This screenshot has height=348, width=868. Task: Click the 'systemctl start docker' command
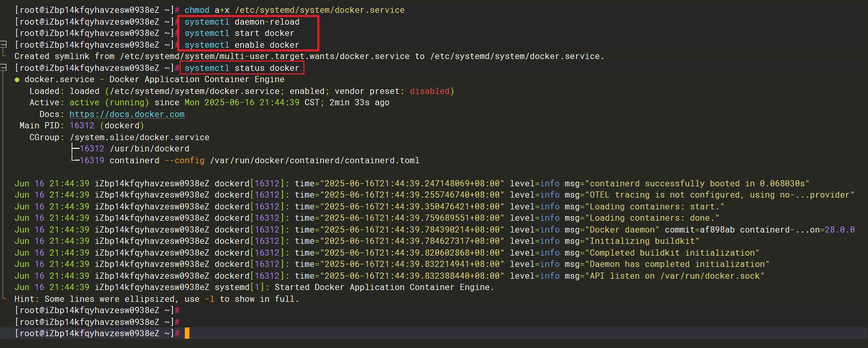[239, 33]
